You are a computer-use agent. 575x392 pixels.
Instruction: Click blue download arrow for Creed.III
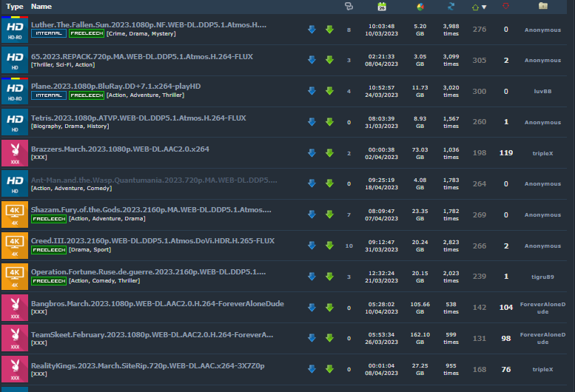pos(312,246)
